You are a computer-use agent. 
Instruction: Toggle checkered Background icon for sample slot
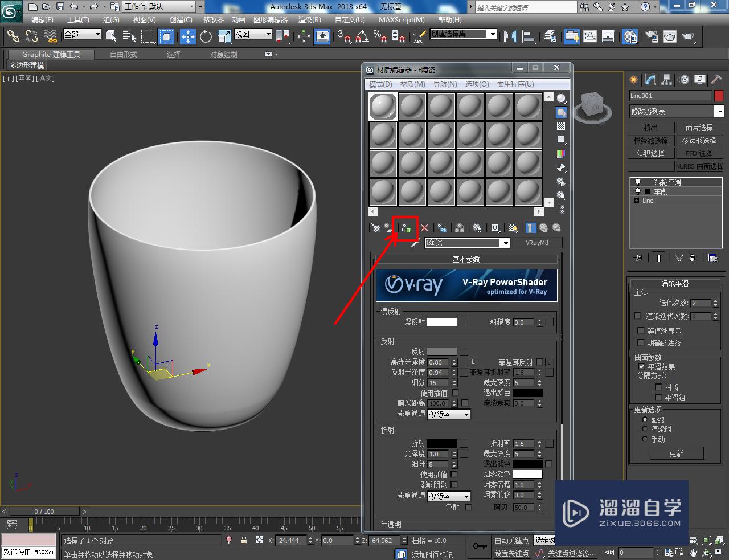click(x=561, y=126)
